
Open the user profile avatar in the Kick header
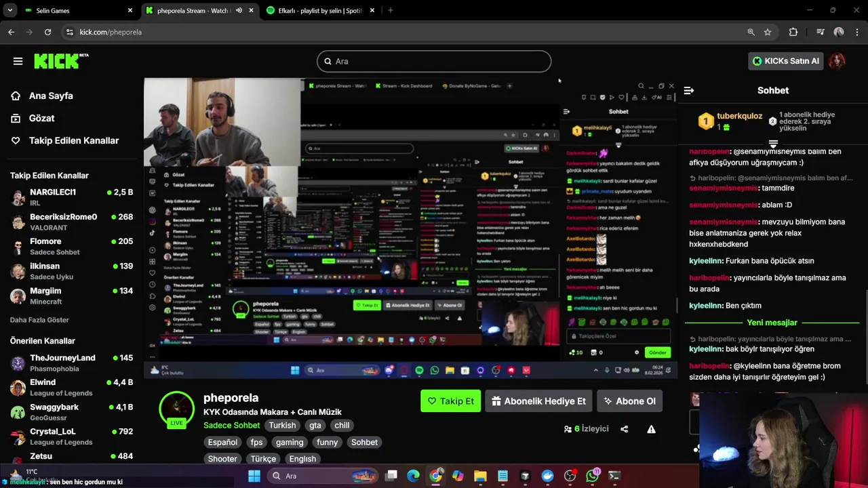[x=837, y=61]
